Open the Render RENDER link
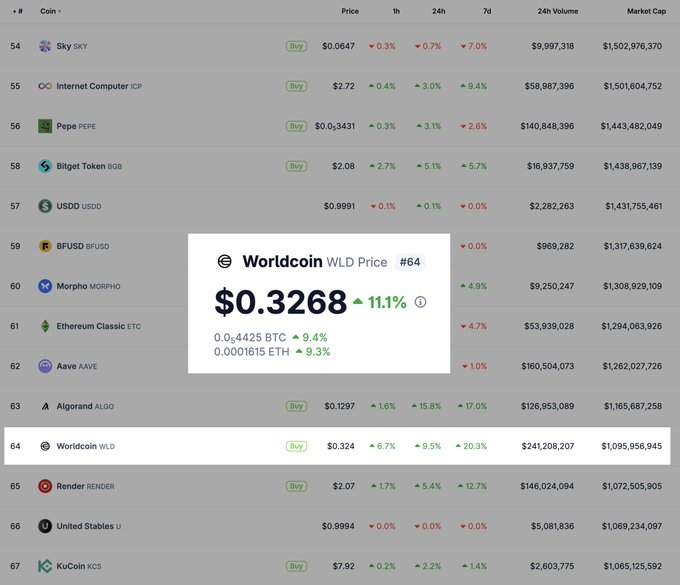The height and width of the screenshot is (585, 680). [85, 486]
